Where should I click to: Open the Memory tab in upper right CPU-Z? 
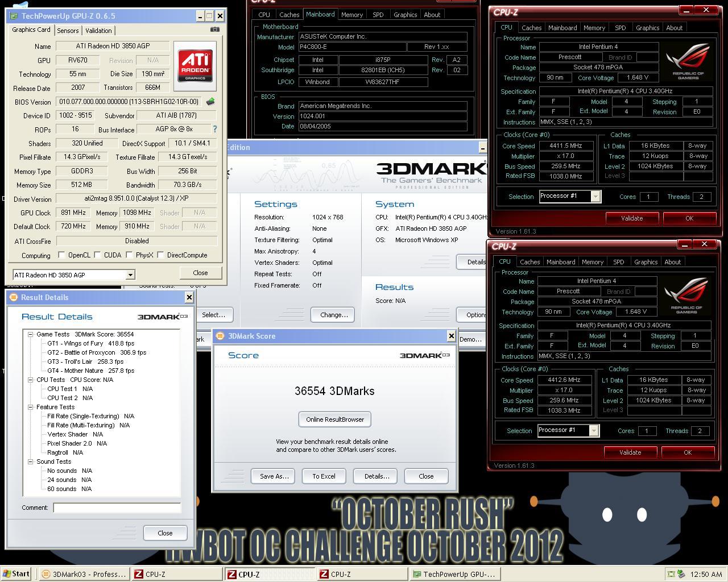tap(594, 28)
